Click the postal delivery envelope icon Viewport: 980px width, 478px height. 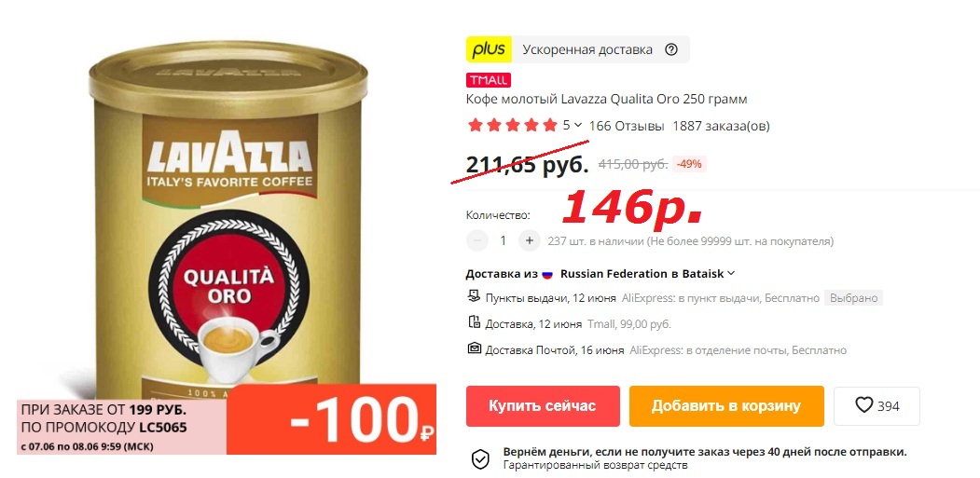pos(474,348)
